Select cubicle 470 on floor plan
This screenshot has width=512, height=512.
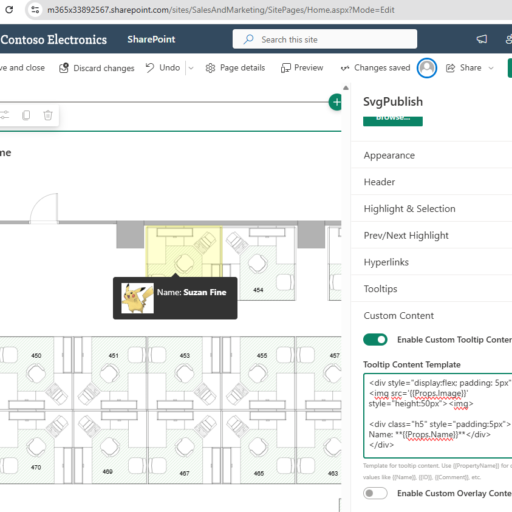[x=36, y=447]
